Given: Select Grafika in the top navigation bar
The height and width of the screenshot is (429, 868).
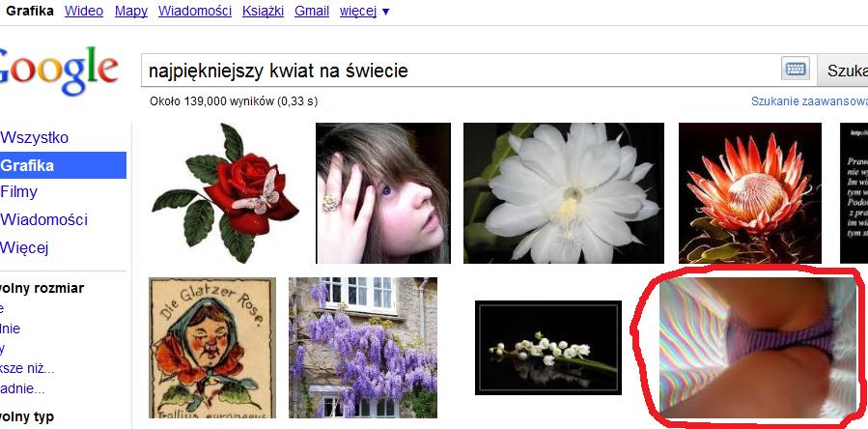Looking at the screenshot, I should coord(30,11).
